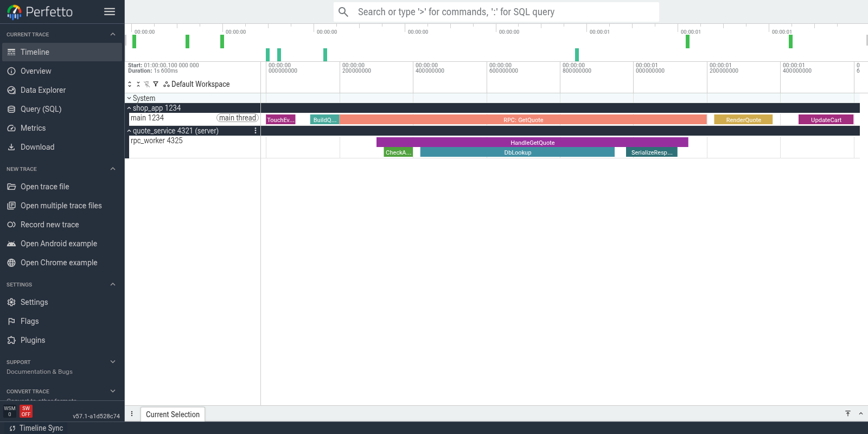
Task: Click the Perfetto logo
Action: [40, 11]
